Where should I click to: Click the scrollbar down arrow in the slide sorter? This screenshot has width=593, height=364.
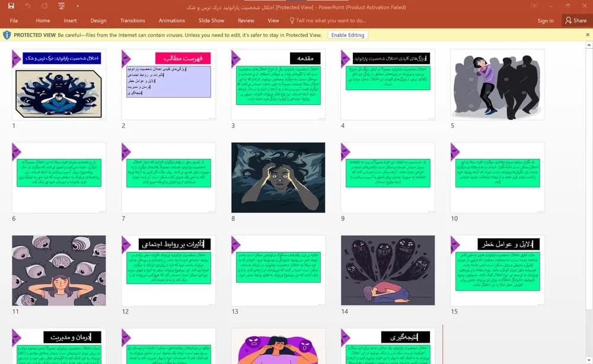pyautogui.click(x=589, y=360)
